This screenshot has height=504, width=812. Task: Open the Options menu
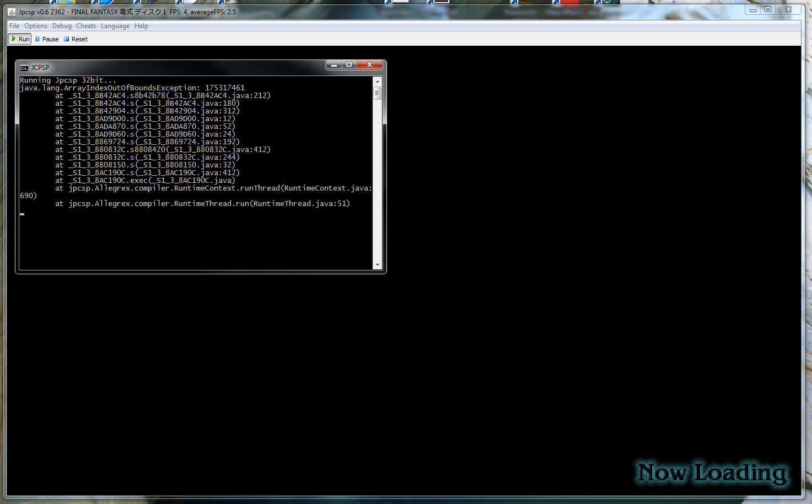point(36,26)
